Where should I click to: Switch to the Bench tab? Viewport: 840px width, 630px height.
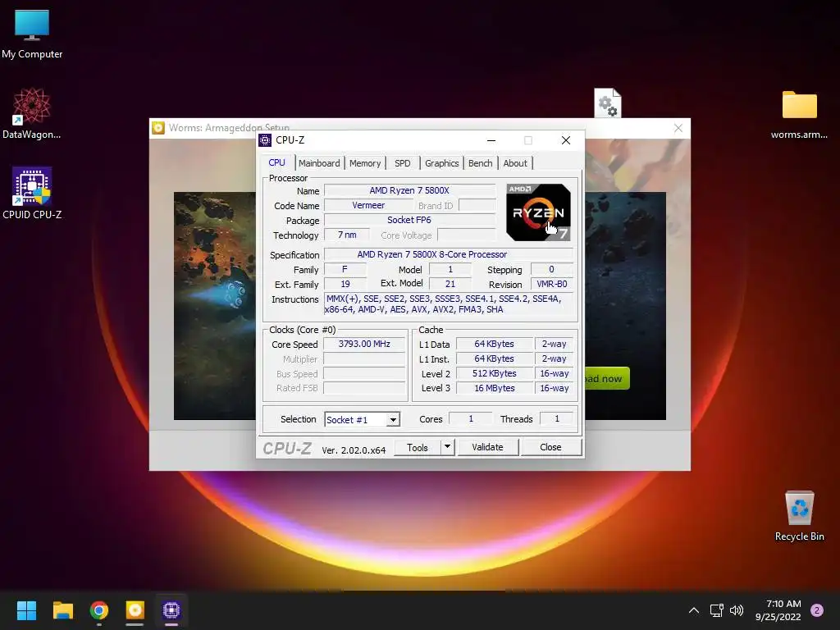(480, 163)
